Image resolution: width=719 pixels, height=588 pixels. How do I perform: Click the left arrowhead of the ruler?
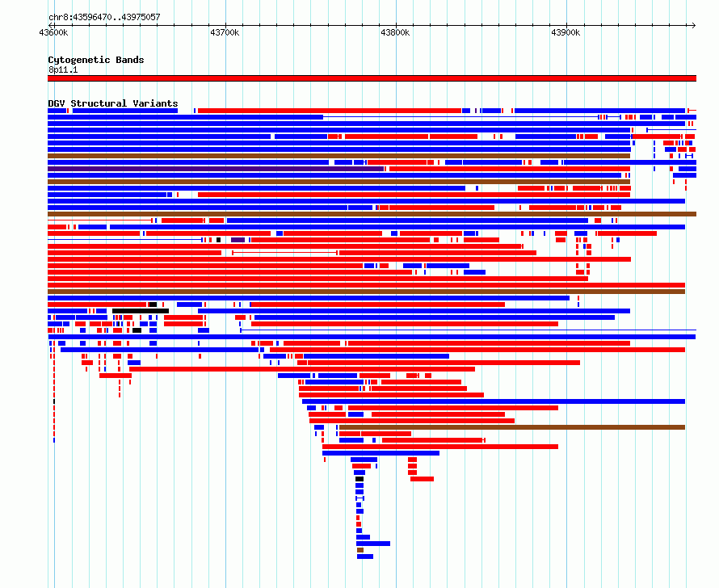pos(50,26)
